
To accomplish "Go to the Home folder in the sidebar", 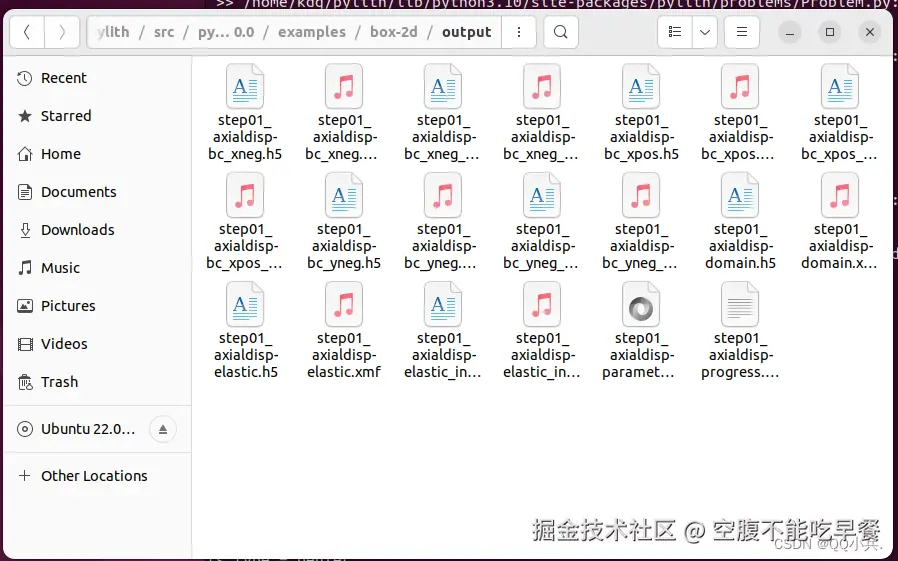I will tap(97, 153).
